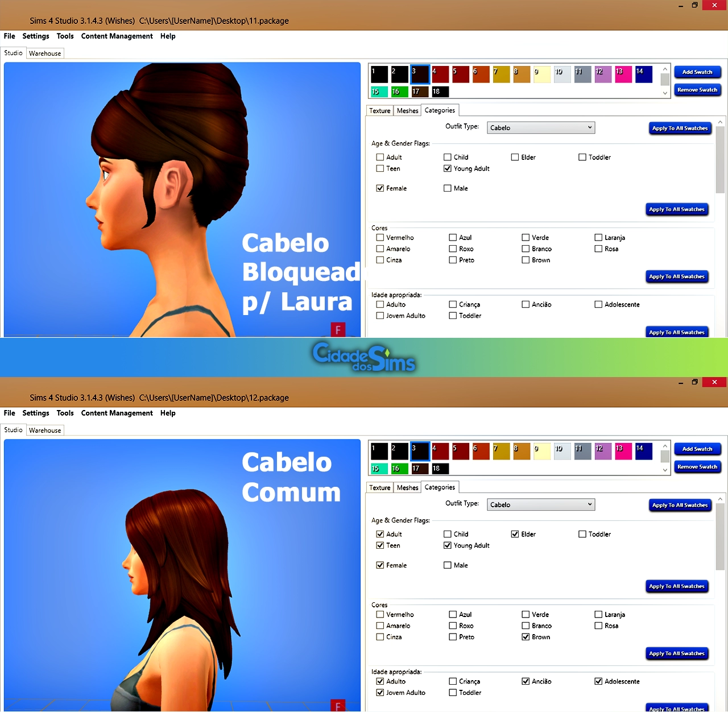Select gold swatch 7 in the 12.package window
728x712 pixels.
click(501, 452)
